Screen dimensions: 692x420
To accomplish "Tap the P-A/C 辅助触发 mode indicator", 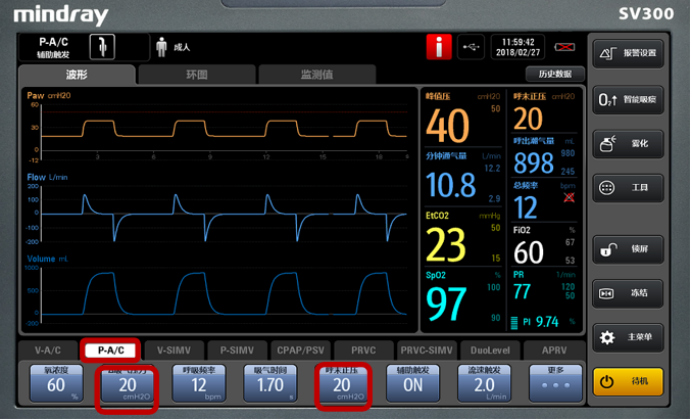I will (x=53, y=47).
